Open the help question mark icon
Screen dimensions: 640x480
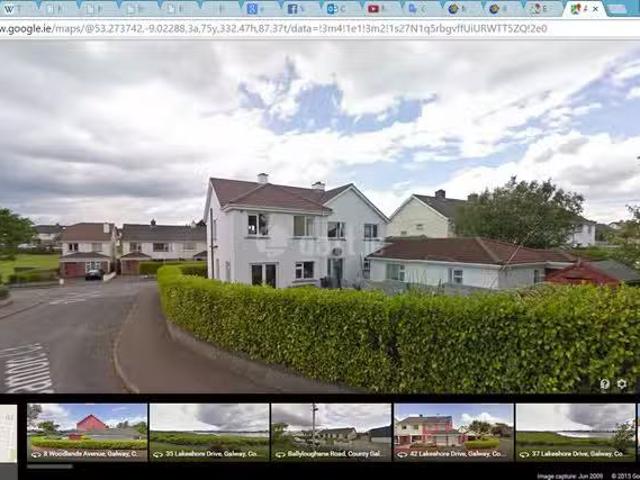tap(605, 384)
